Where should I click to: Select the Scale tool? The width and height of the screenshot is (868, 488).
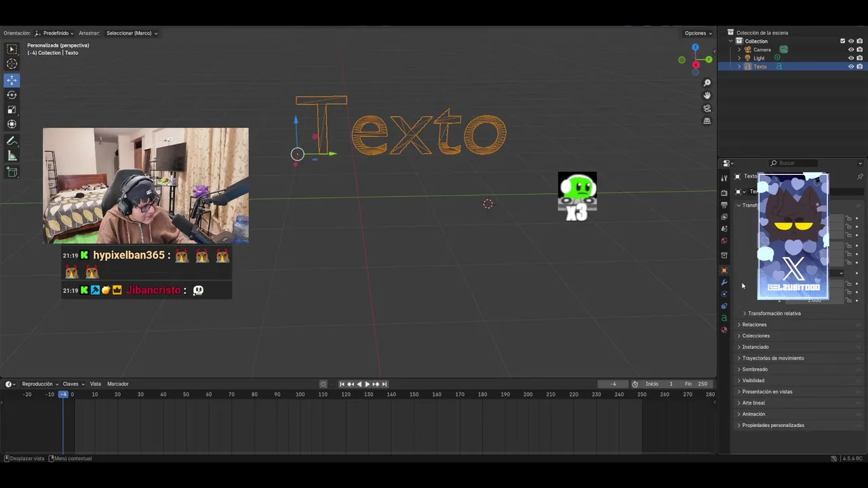[12, 110]
